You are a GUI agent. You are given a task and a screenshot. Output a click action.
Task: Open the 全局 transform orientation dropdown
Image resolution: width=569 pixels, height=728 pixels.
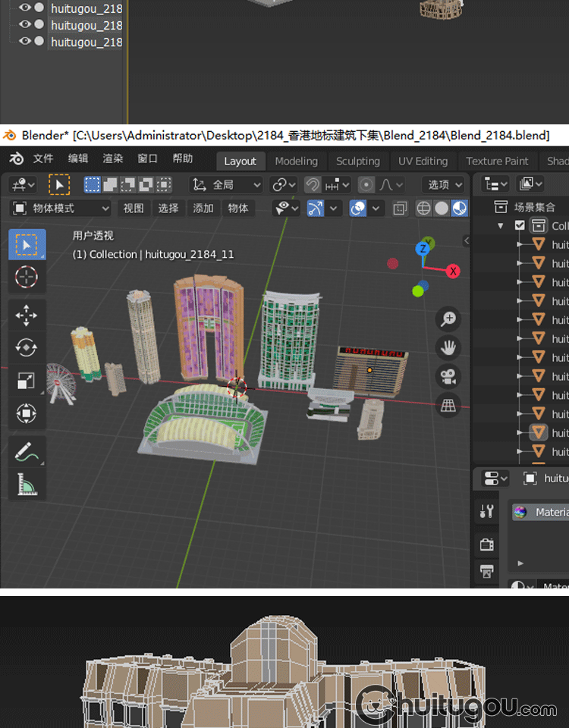tap(226, 184)
